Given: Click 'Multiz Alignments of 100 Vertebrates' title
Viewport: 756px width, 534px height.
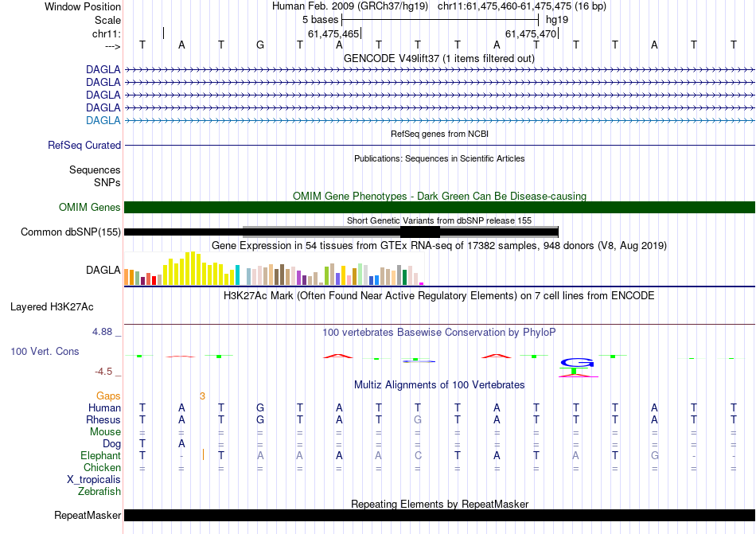Looking at the screenshot, I should pyautogui.click(x=439, y=384).
